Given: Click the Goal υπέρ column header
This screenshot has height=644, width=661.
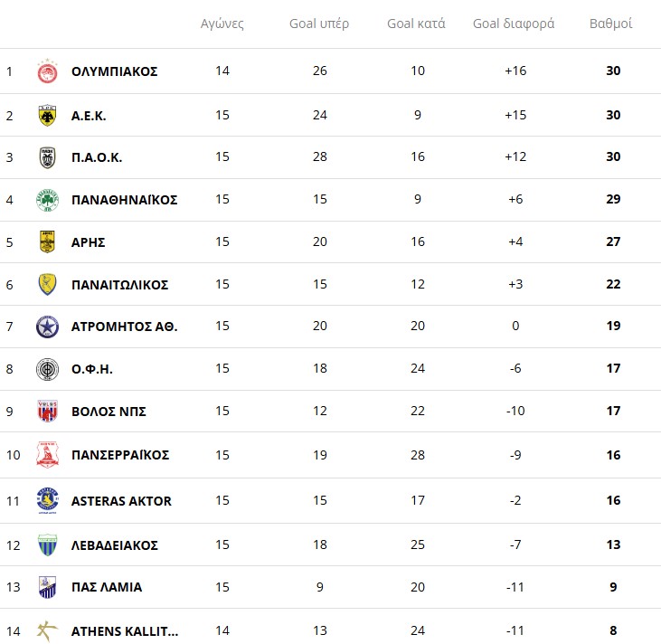Looking at the screenshot, I should click(x=319, y=24).
